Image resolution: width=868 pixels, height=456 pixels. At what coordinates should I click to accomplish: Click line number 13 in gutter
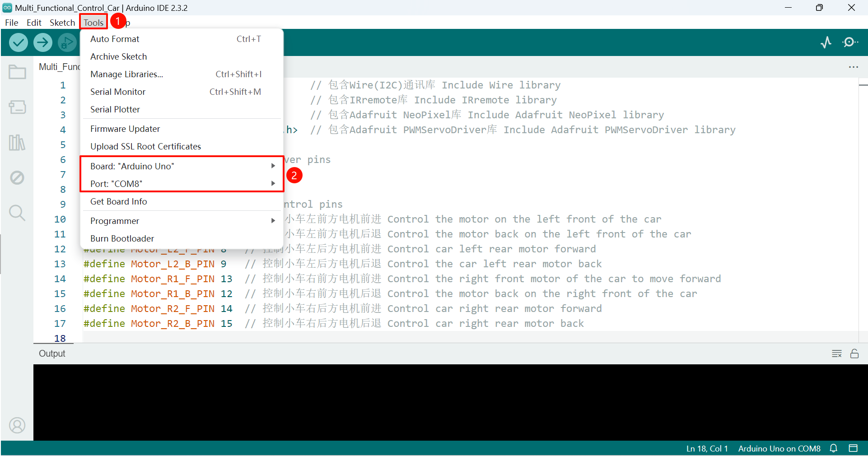(x=60, y=264)
